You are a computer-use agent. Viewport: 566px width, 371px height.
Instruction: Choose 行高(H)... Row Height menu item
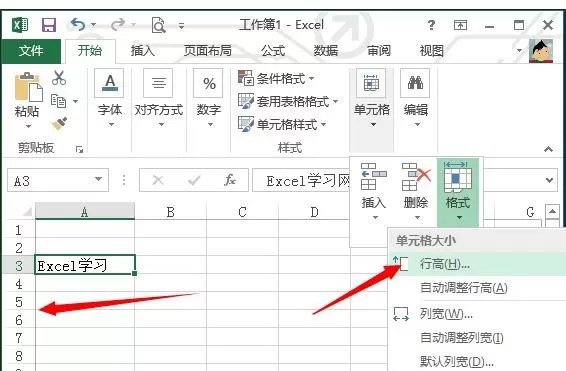(478, 264)
